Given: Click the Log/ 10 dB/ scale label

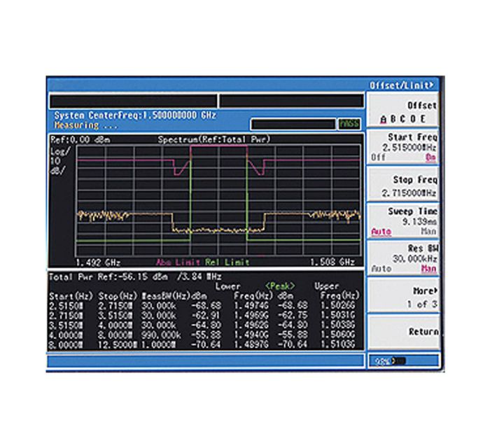Looking at the screenshot, I should (x=60, y=161).
